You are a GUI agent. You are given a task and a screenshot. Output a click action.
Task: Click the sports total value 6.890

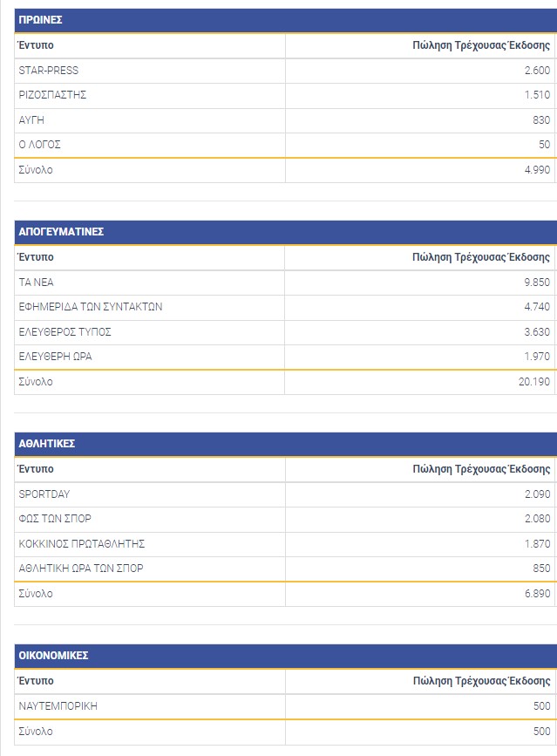(x=537, y=594)
